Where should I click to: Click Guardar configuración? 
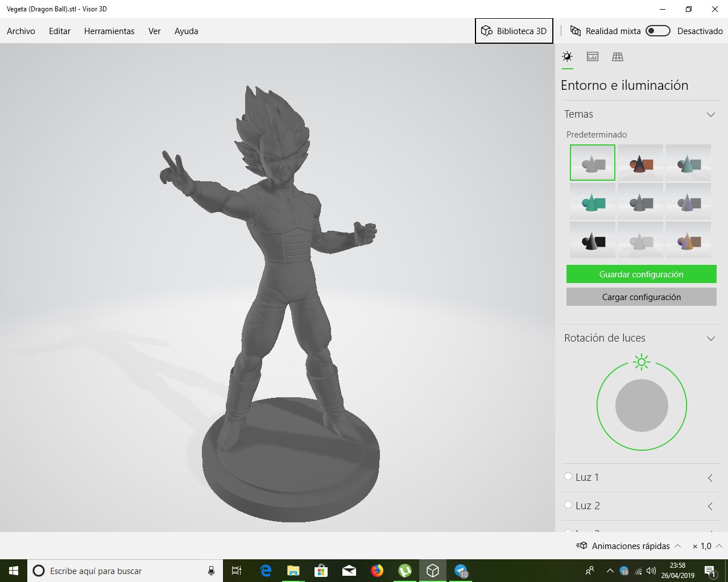pos(642,274)
